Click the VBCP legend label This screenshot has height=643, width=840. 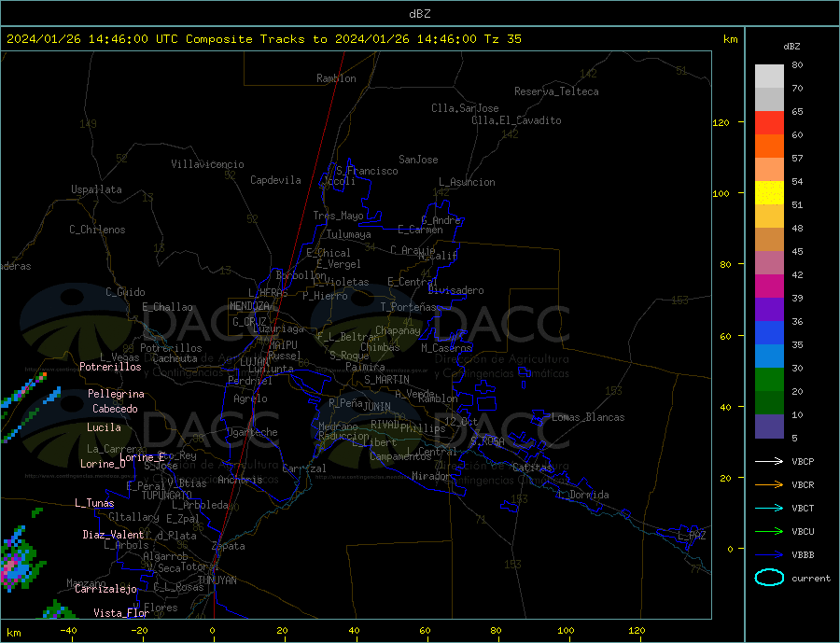(803, 461)
